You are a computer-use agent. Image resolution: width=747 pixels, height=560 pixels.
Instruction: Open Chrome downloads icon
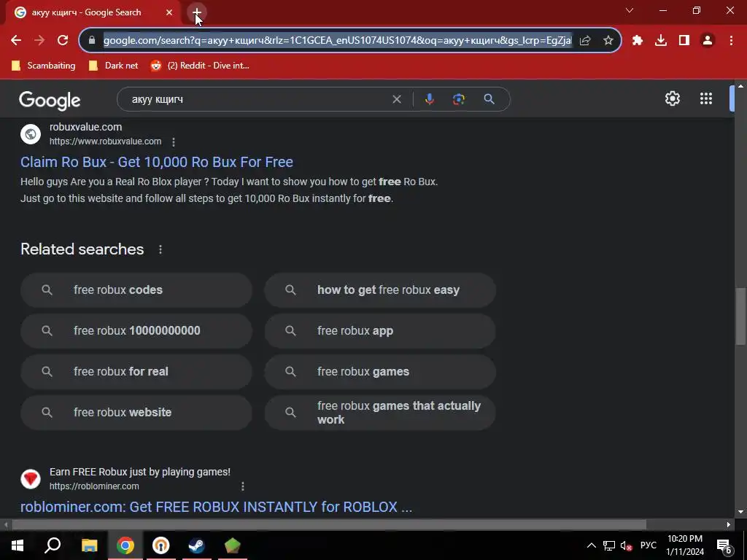(x=661, y=41)
